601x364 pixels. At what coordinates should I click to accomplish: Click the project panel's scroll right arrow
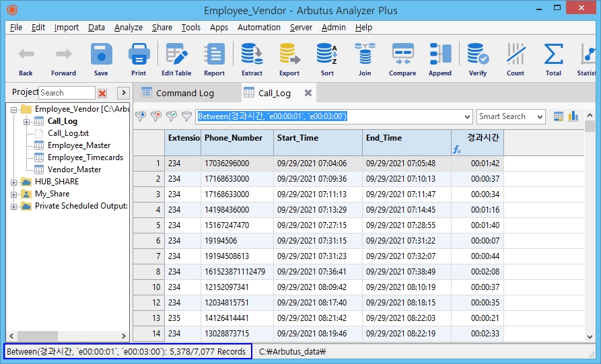click(123, 336)
